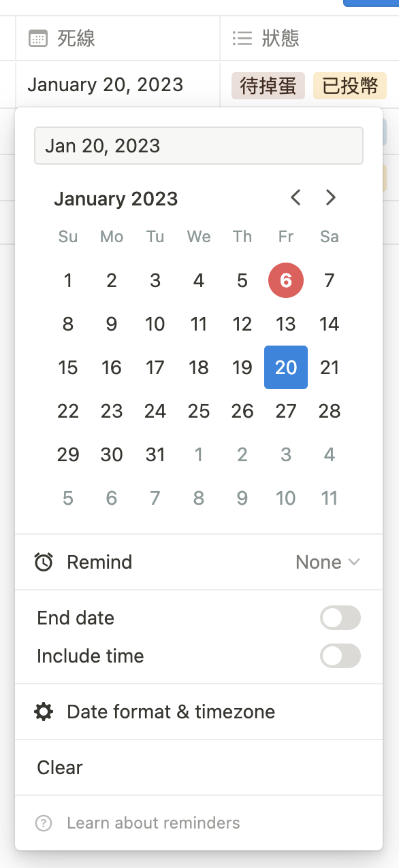
Task: Go to next month arrow
Action: click(331, 198)
